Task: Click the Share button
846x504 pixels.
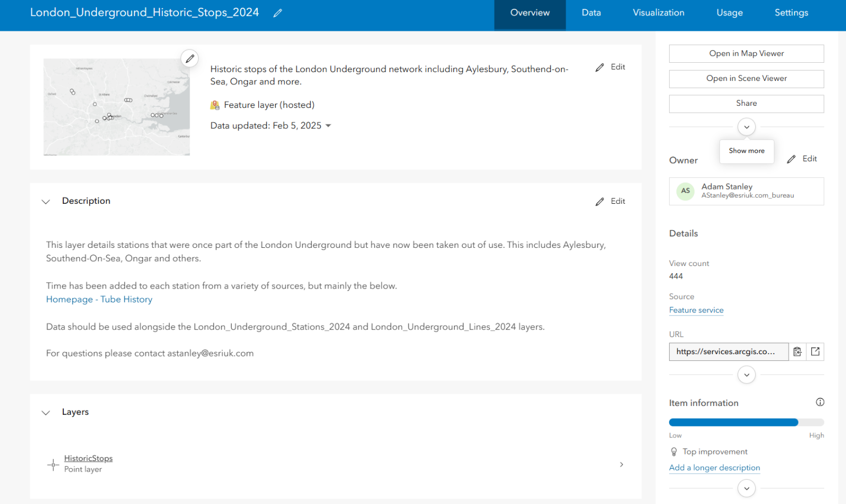Action: pyautogui.click(x=746, y=104)
